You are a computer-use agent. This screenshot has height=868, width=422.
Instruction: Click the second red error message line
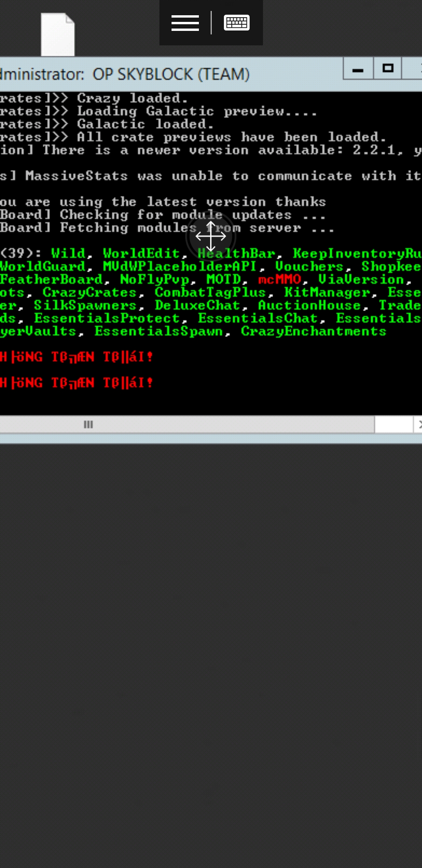(76, 382)
